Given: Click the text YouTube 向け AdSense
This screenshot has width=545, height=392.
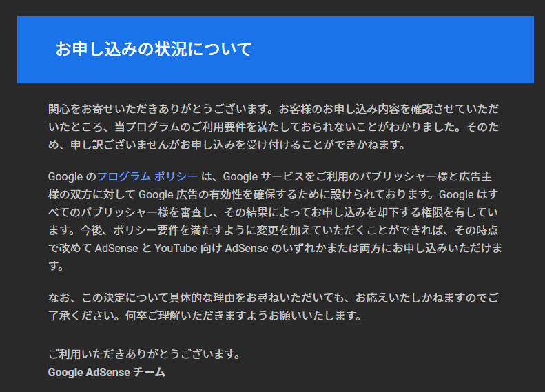Looking at the screenshot, I should [x=212, y=248].
